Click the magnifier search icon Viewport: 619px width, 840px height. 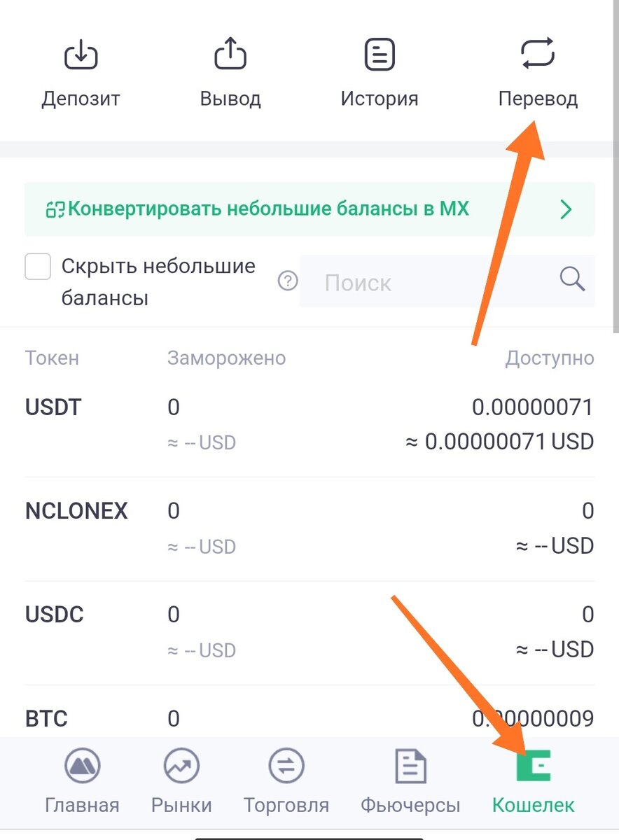click(x=572, y=280)
